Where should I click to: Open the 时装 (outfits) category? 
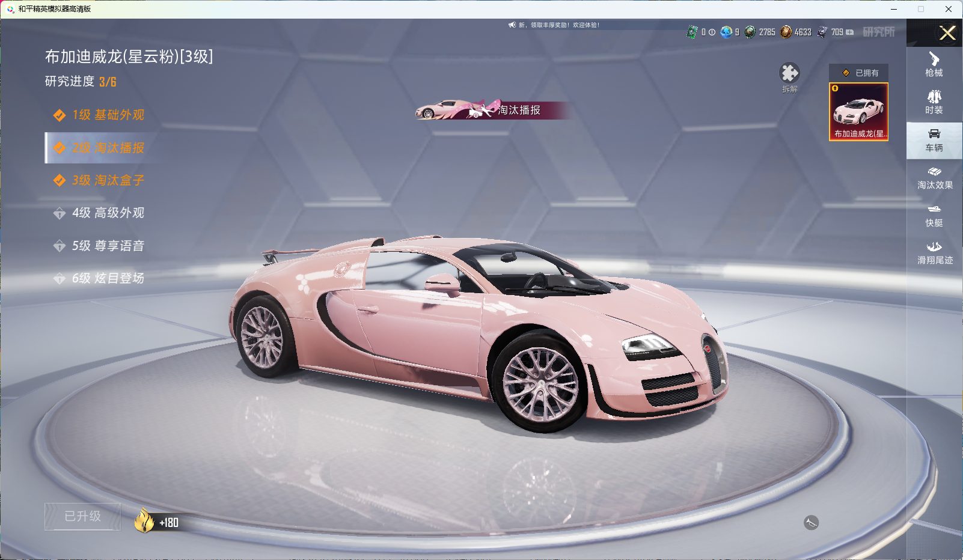[934, 102]
